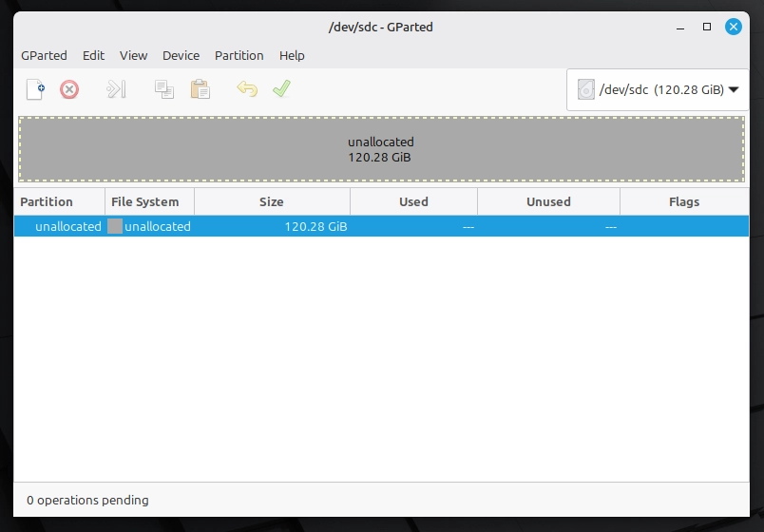Open the Partition menu
The height and width of the screenshot is (532, 764).
(239, 55)
